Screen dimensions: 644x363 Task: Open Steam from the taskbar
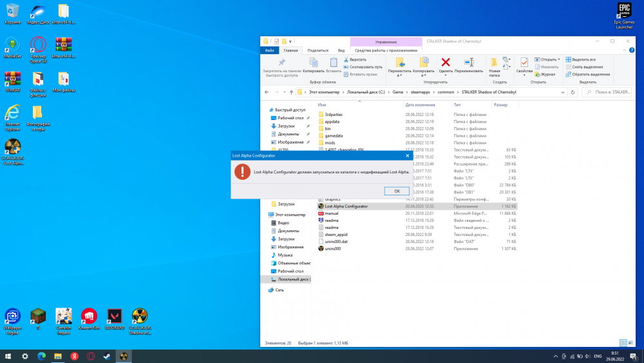pyautogui.click(x=108, y=356)
